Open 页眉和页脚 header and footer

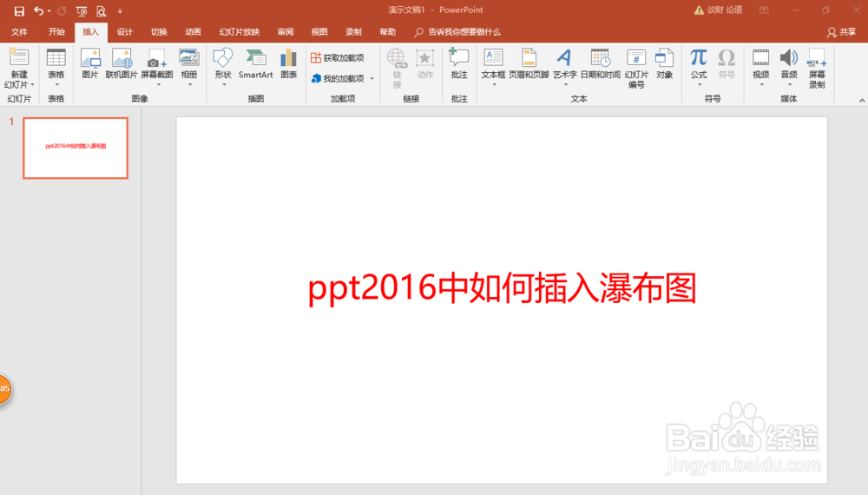[x=529, y=63]
